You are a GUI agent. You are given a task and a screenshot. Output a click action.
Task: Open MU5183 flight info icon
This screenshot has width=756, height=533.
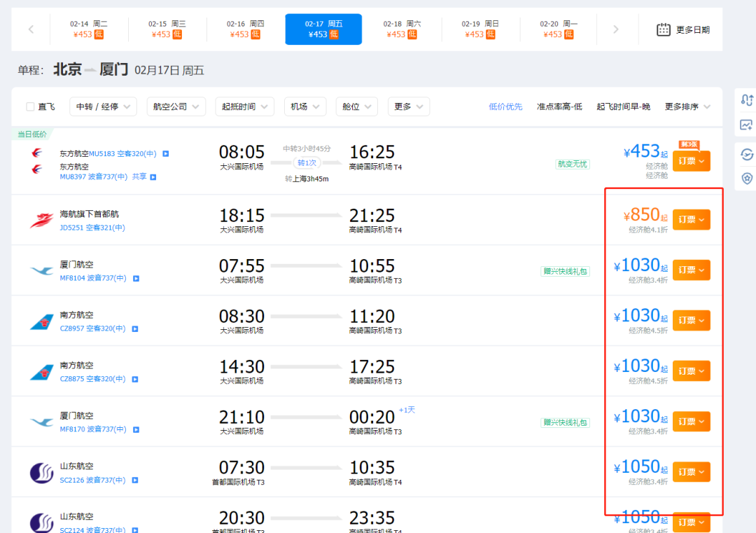coord(165,154)
